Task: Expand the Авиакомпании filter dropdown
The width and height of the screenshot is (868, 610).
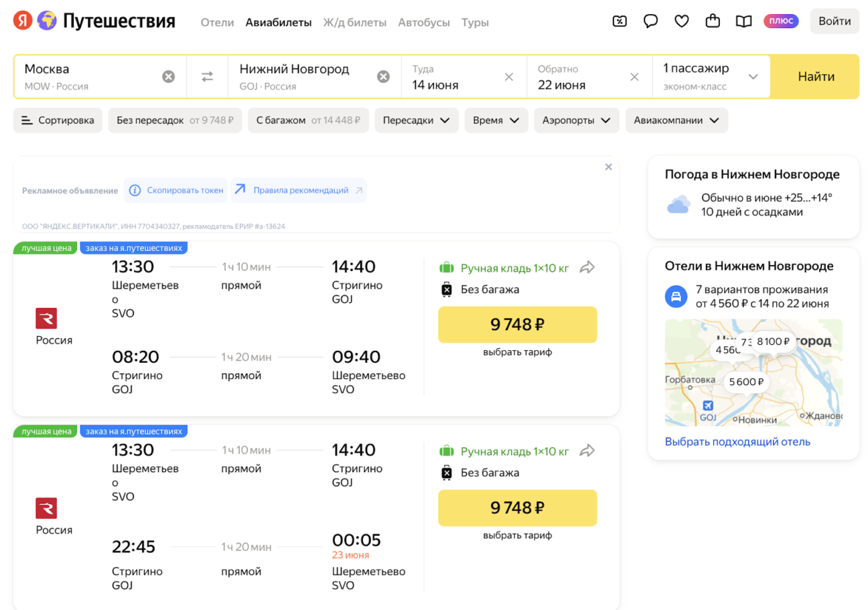Action: [676, 121]
